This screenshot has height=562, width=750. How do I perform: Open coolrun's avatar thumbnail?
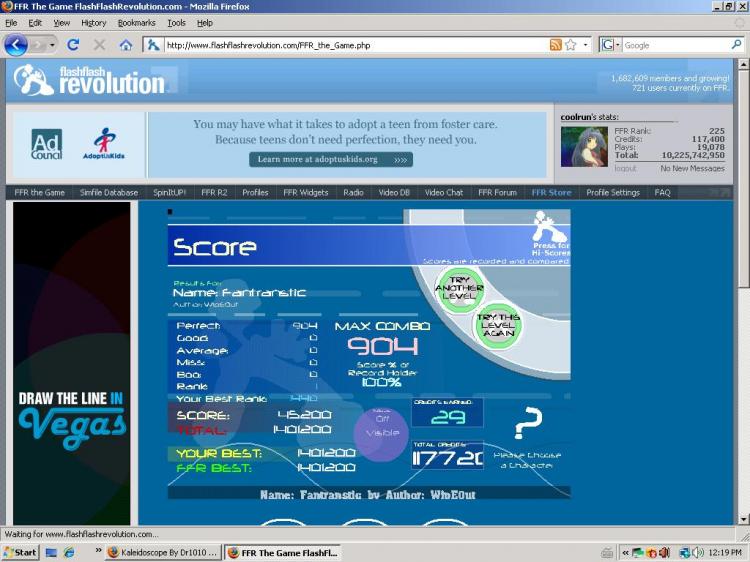pos(585,147)
